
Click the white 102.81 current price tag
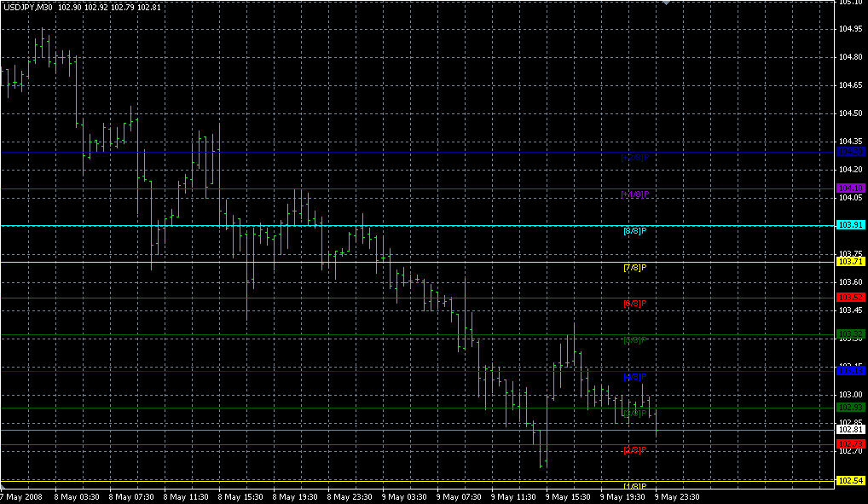[851, 430]
